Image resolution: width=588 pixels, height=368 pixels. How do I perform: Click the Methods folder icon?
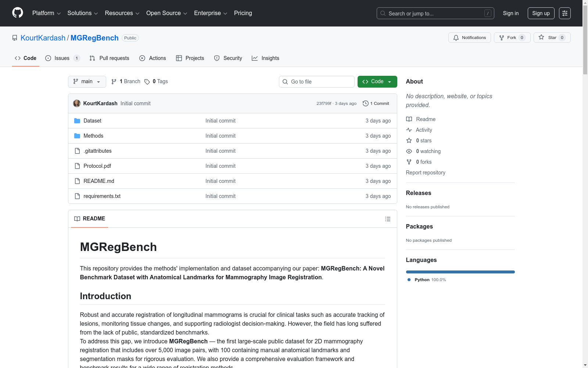coord(77,136)
